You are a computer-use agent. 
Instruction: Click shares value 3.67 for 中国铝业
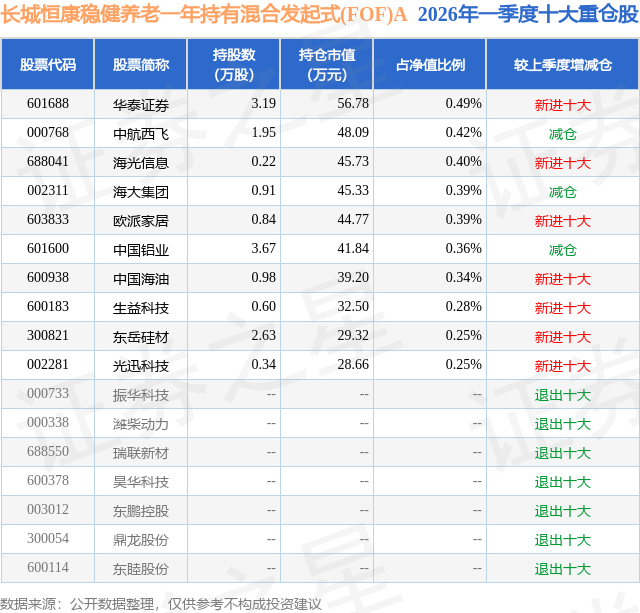263,249
